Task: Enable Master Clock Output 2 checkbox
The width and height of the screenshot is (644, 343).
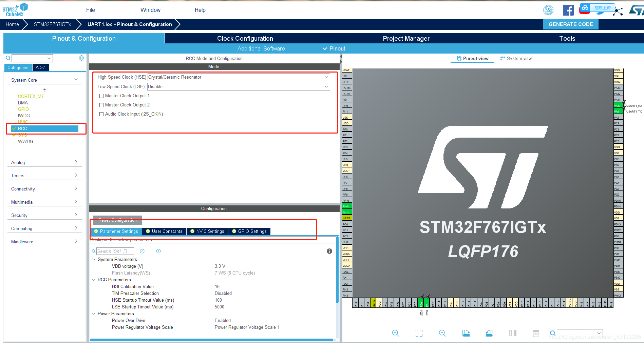Action: [x=101, y=105]
